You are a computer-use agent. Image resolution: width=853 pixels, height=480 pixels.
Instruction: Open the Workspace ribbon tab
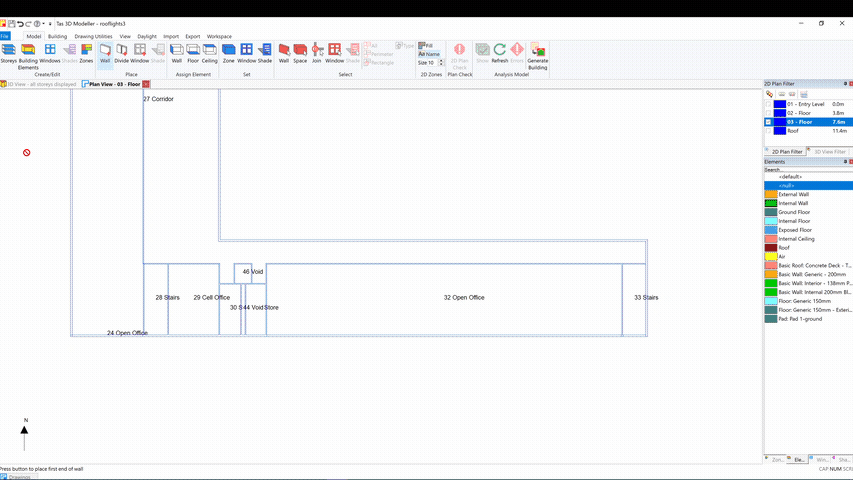click(x=219, y=36)
